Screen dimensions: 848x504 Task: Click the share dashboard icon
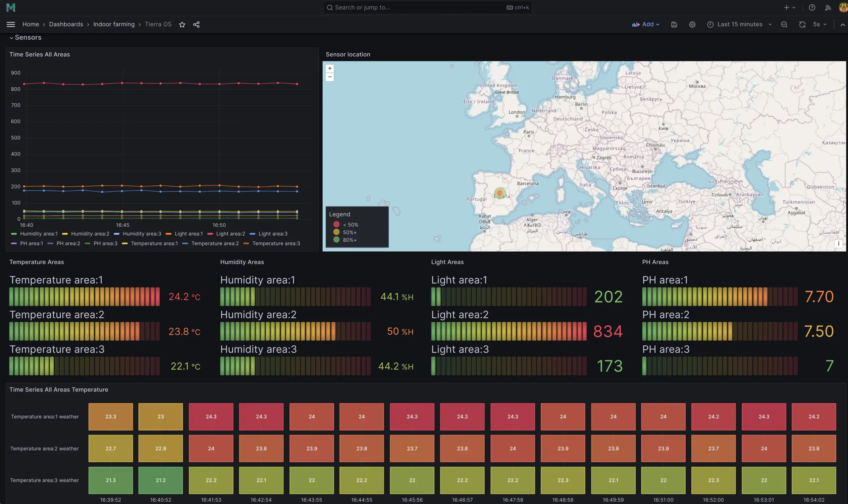[x=196, y=24]
